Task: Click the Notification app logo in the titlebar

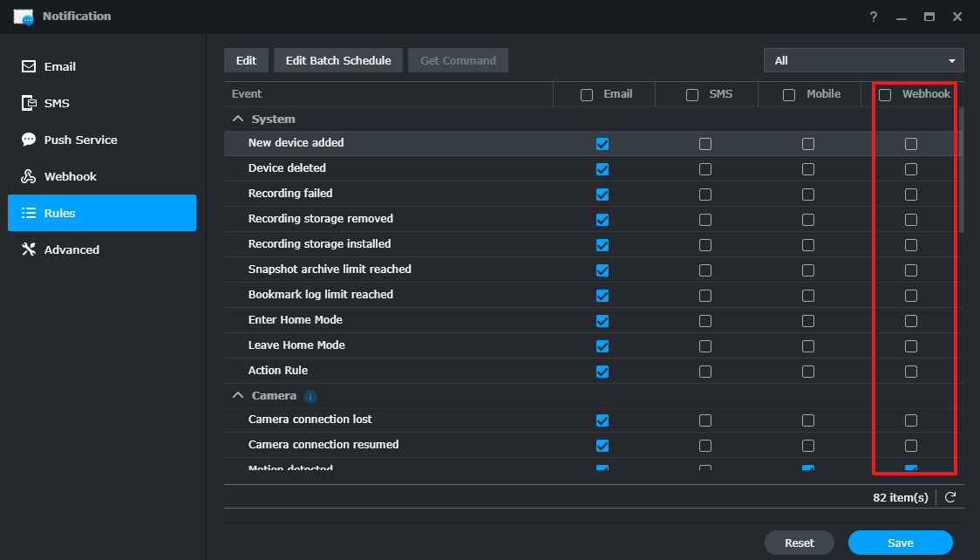Action: [x=23, y=16]
